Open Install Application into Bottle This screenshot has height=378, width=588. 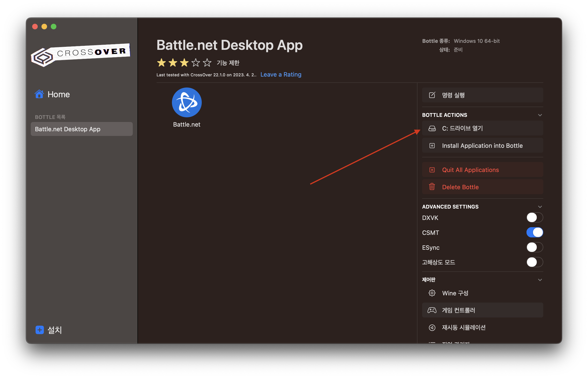click(482, 145)
